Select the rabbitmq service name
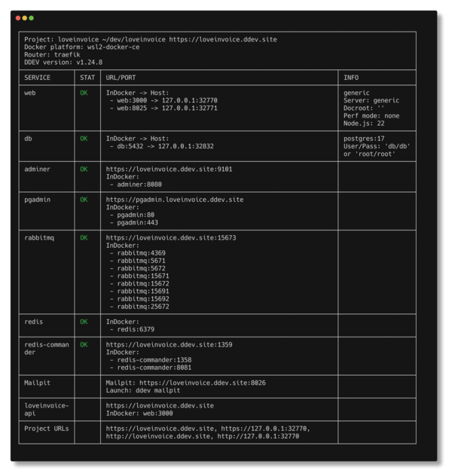Image resolution: width=452 pixels, height=476 pixels. (39, 238)
